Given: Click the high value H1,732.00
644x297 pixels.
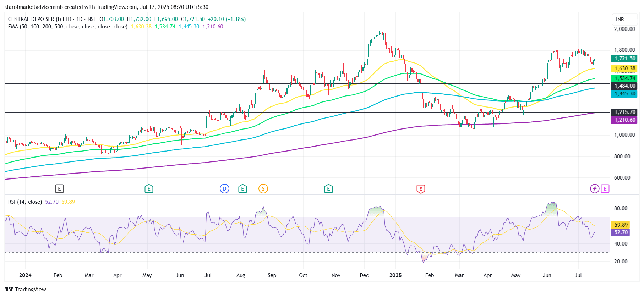Looking at the screenshot, I should [139, 19].
